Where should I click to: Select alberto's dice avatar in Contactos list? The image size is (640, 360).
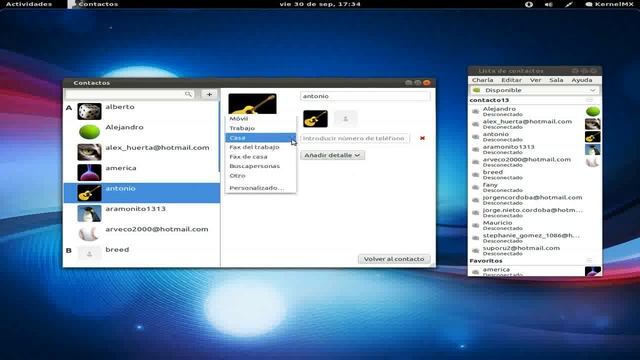[x=89, y=111]
